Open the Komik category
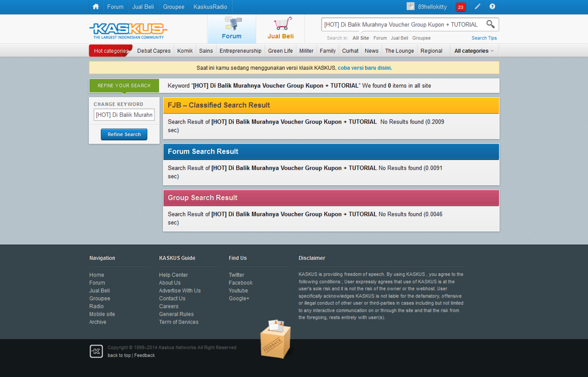Viewport: 588px width, 377px height. point(185,51)
